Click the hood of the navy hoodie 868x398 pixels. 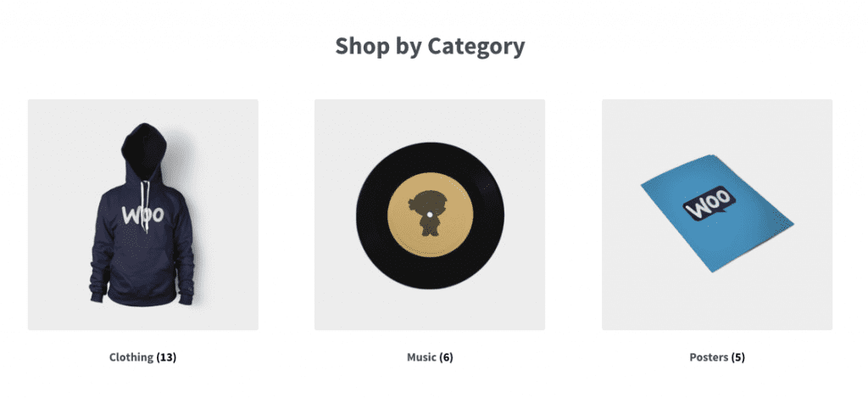click(144, 151)
